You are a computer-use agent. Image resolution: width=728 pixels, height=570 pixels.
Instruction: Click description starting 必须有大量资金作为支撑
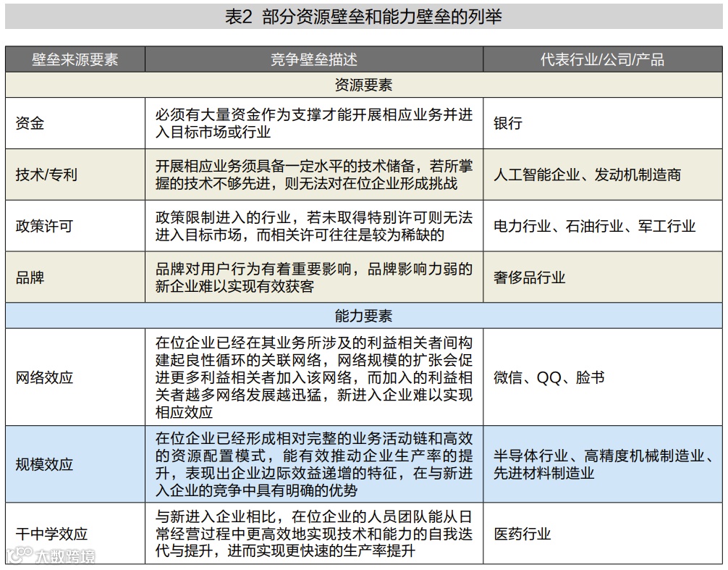314,123
